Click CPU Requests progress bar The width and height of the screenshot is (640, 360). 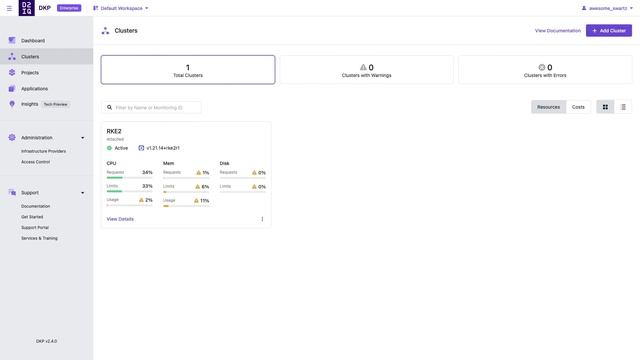(129, 178)
